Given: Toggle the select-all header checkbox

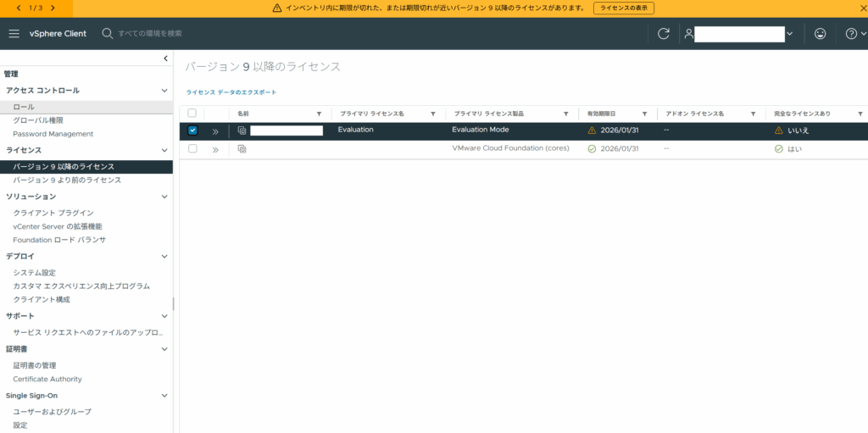Looking at the screenshot, I should point(192,113).
